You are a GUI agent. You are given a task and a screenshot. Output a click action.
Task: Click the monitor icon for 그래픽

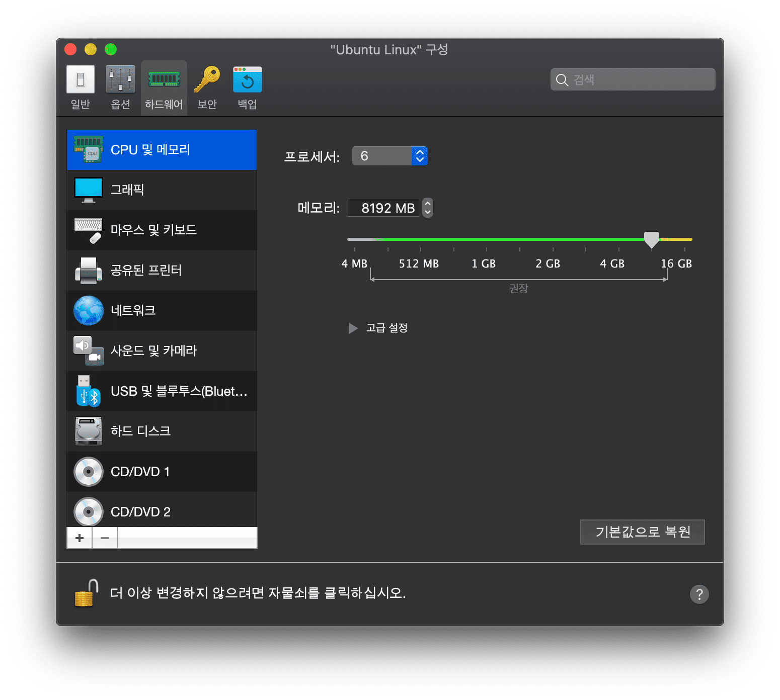point(89,190)
